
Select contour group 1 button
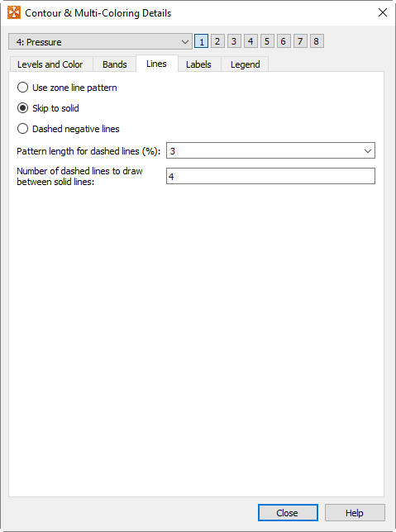click(x=202, y=41)
